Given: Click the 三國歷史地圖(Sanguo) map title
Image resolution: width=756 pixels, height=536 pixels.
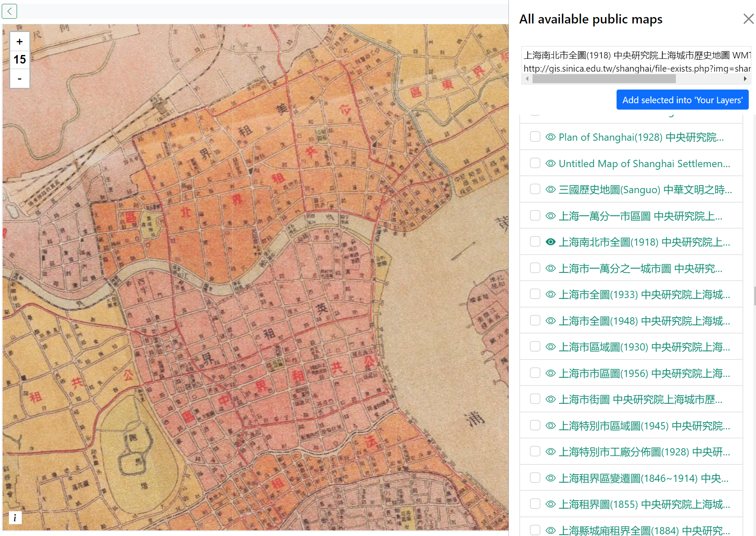Looking at the screenshot, I should click(x=645, y=190).
